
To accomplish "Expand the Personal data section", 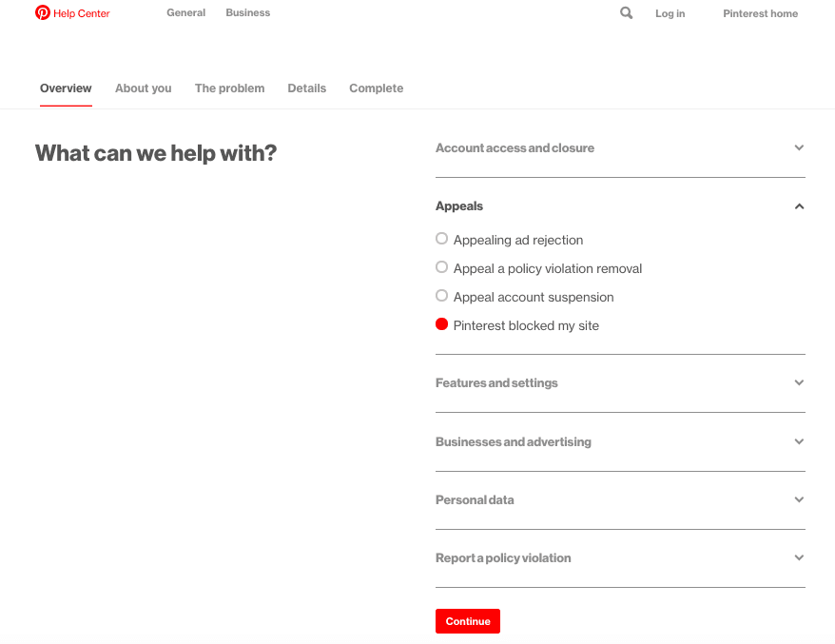I will tap(620, 500).
